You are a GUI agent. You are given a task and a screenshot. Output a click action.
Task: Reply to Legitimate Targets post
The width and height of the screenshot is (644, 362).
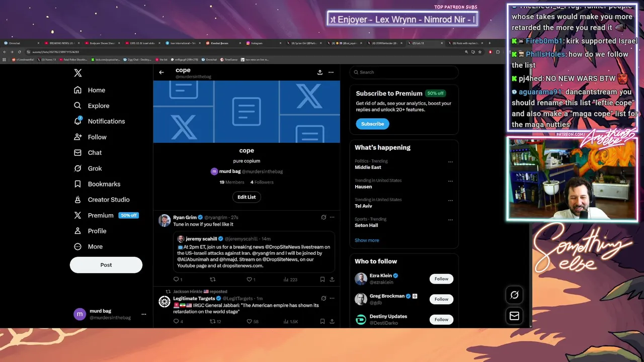click(178, 321)
